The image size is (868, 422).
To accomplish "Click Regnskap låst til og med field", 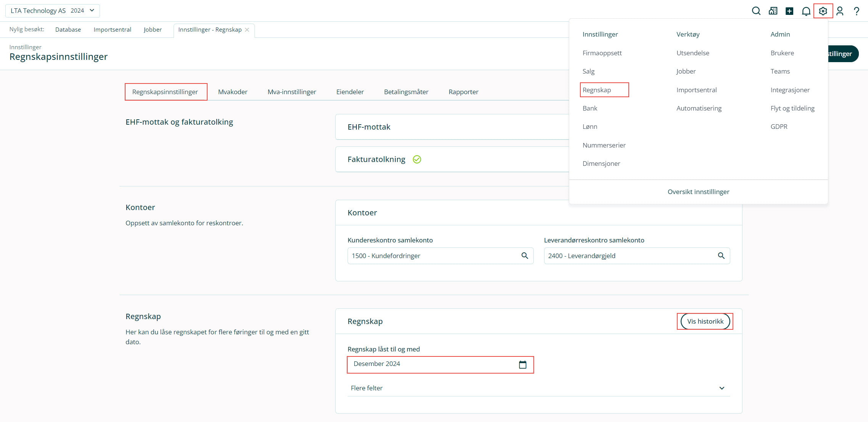I will pos(431,364).
